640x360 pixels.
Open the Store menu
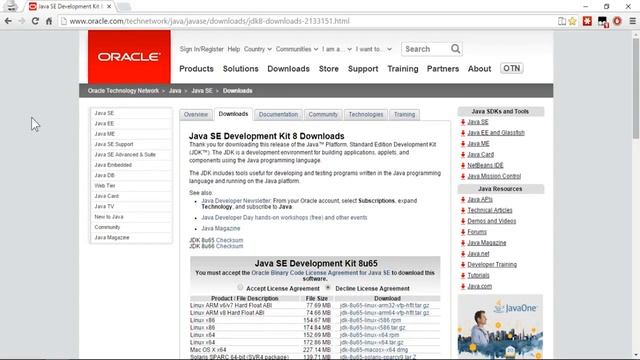coord(329,69)
